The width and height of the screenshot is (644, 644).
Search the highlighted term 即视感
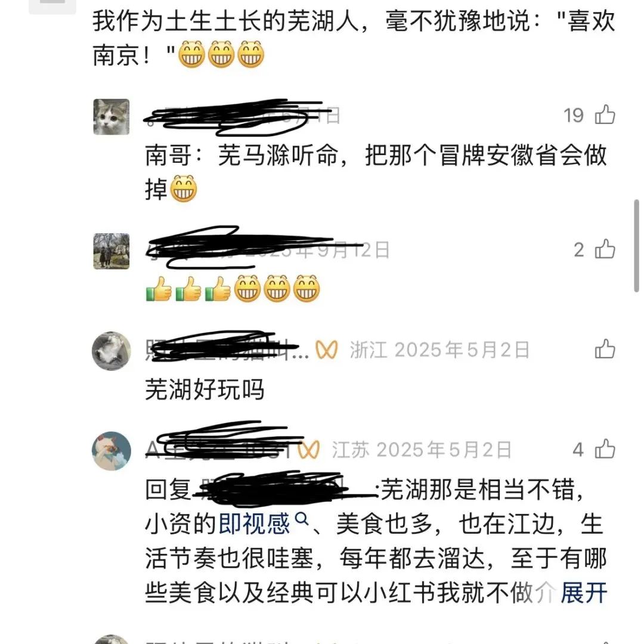254,524
